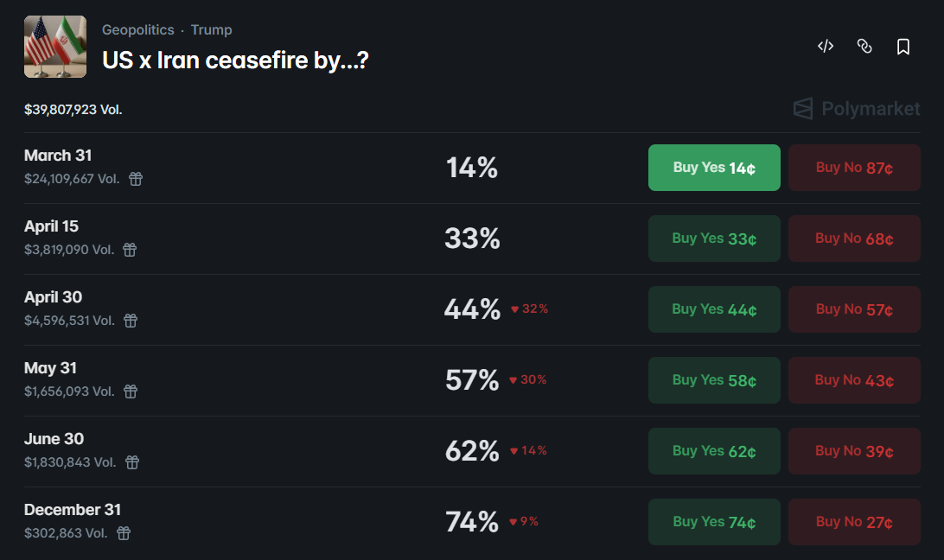This screenshot has height=560, width=944.
Task: Click the Polymarket watermark logo
Action: click(x=856, y=109)
